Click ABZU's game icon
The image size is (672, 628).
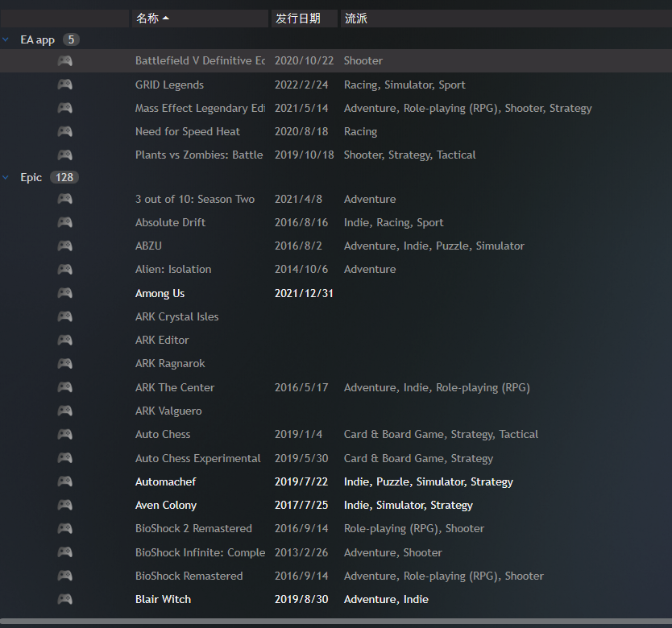(x=64, y=246)
